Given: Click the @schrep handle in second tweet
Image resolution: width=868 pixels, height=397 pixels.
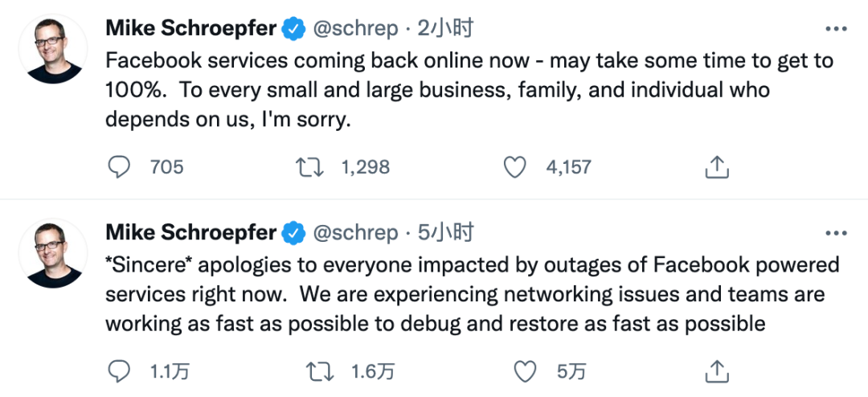Looking at the screenshot, I should 354,234.
